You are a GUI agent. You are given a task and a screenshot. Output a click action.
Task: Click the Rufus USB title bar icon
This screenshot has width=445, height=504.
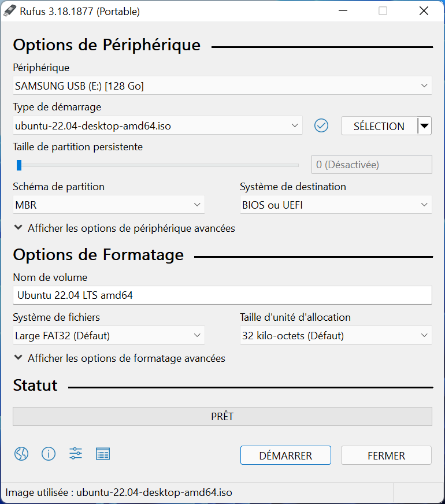(x=10, y=11)
